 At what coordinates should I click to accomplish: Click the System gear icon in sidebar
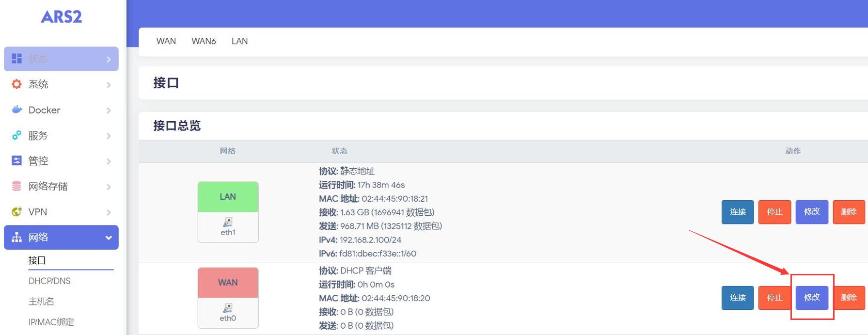(16, 84)
